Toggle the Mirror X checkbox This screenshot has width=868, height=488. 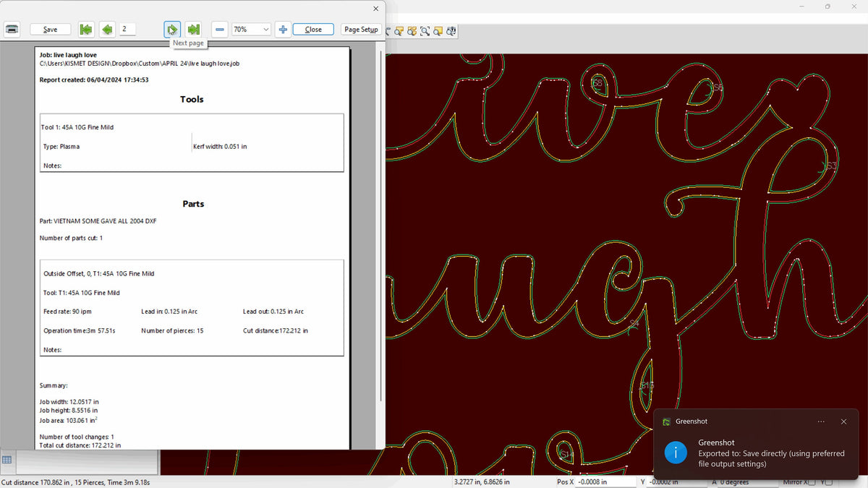pyautogui.click(x=811, y=482)
